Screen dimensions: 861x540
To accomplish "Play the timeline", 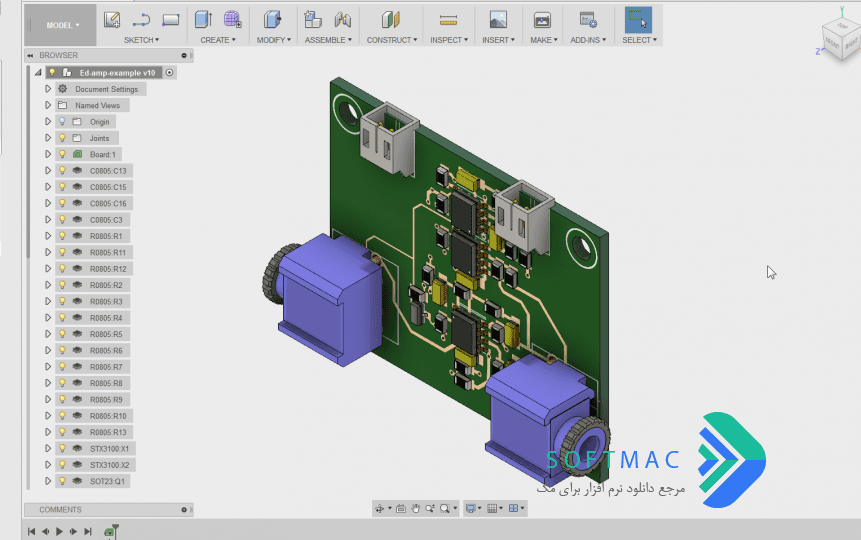I will tap(59, 531).
